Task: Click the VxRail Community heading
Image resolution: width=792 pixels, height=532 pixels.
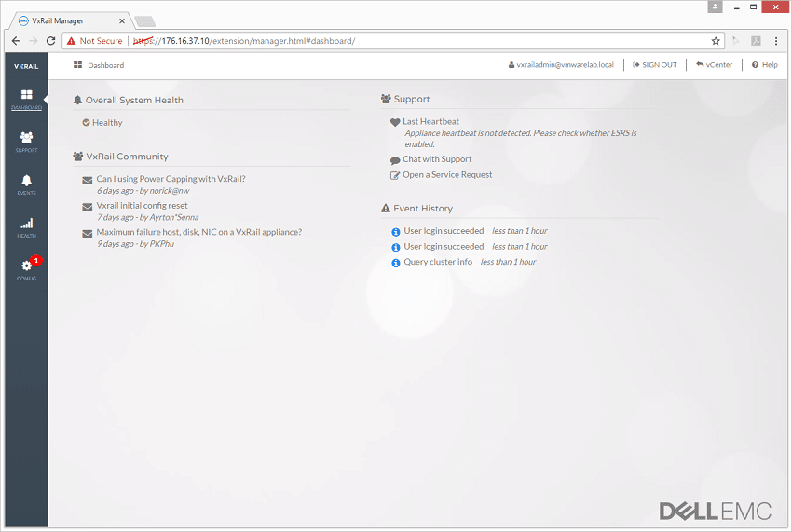Action: coord(128,157)
